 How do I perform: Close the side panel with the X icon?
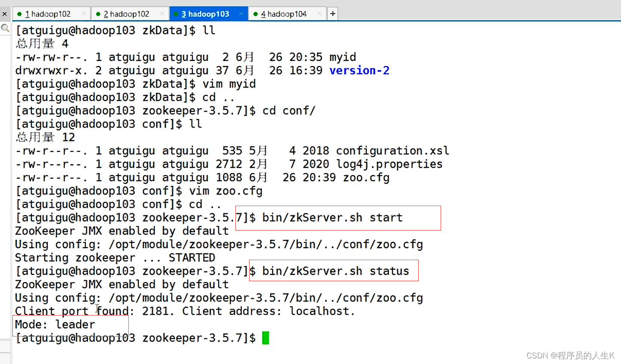click(4, 14)
